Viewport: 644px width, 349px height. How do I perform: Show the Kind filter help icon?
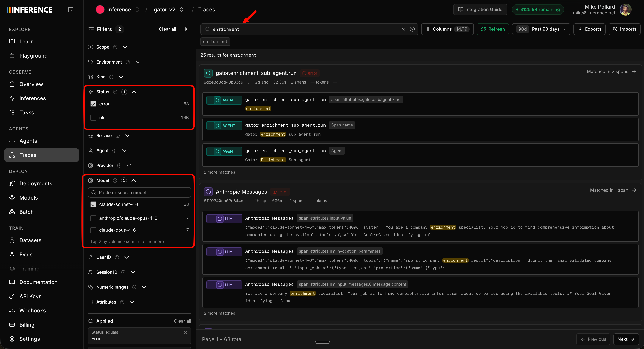(x=111, y=77)
